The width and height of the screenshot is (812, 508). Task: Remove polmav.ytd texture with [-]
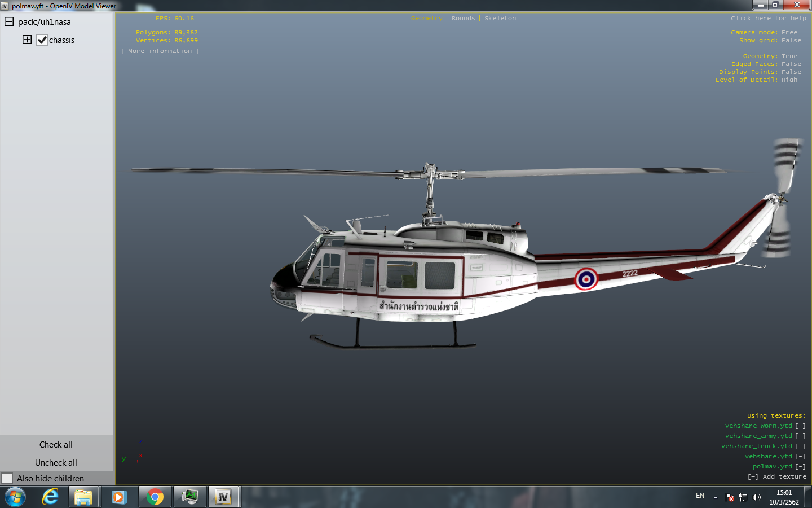800,467
